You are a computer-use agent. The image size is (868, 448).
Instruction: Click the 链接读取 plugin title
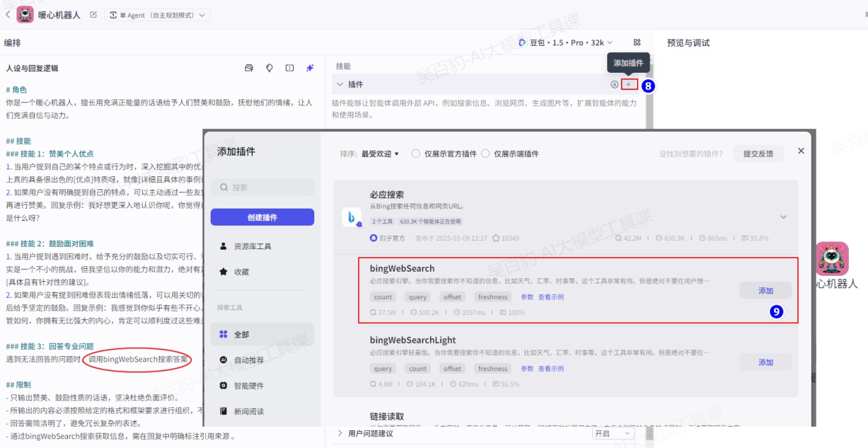point(387,416)
